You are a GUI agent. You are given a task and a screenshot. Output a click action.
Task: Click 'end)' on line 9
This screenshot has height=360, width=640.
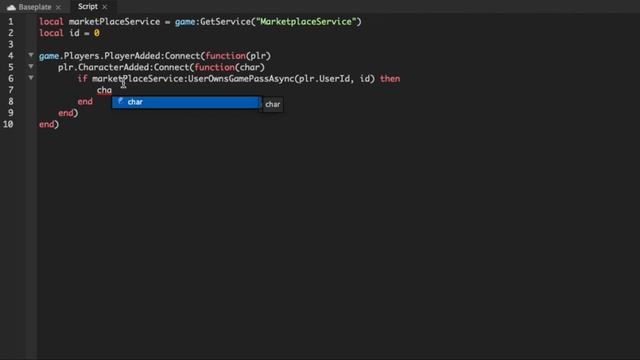(68, 113)
